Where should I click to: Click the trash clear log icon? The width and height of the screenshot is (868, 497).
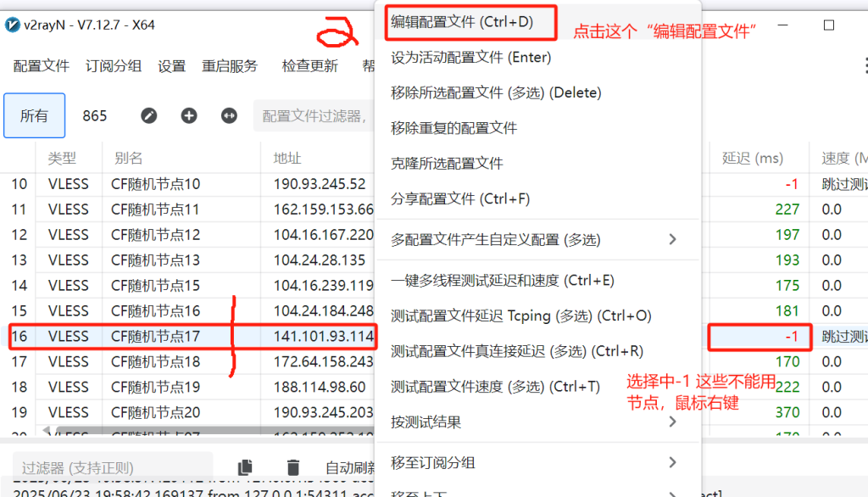pos(292,467)
